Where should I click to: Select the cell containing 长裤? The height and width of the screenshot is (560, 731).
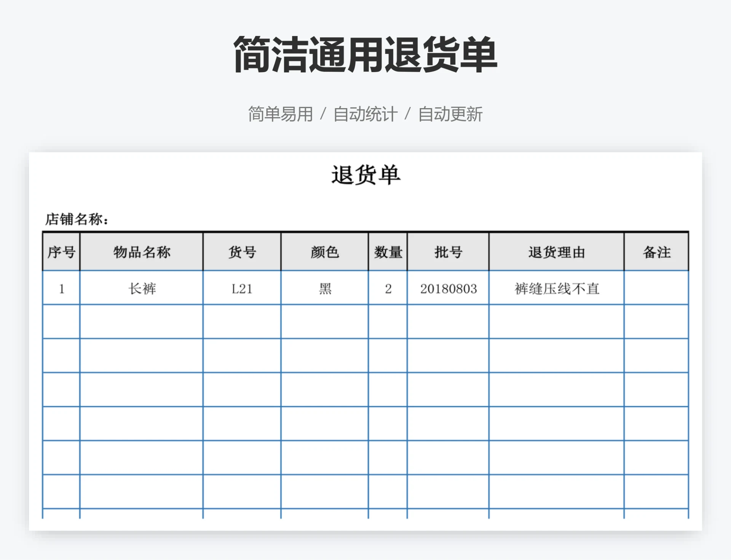(x=142, y=289)
